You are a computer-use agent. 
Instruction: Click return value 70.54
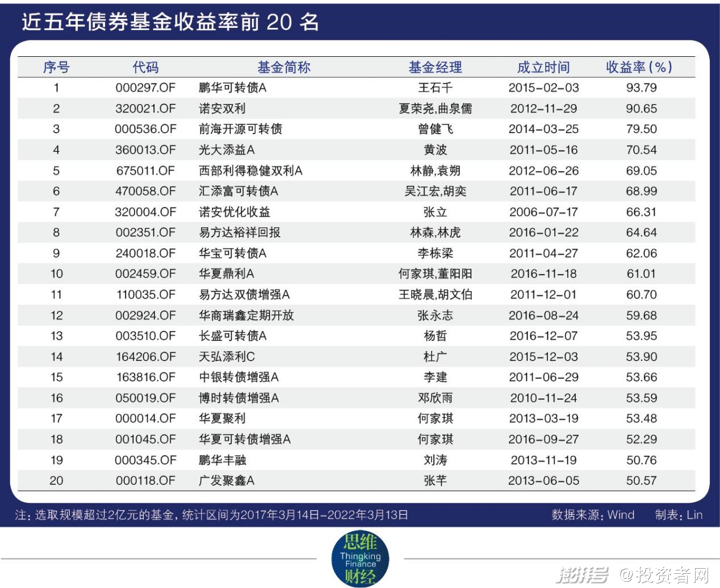(x=642, y=150)
